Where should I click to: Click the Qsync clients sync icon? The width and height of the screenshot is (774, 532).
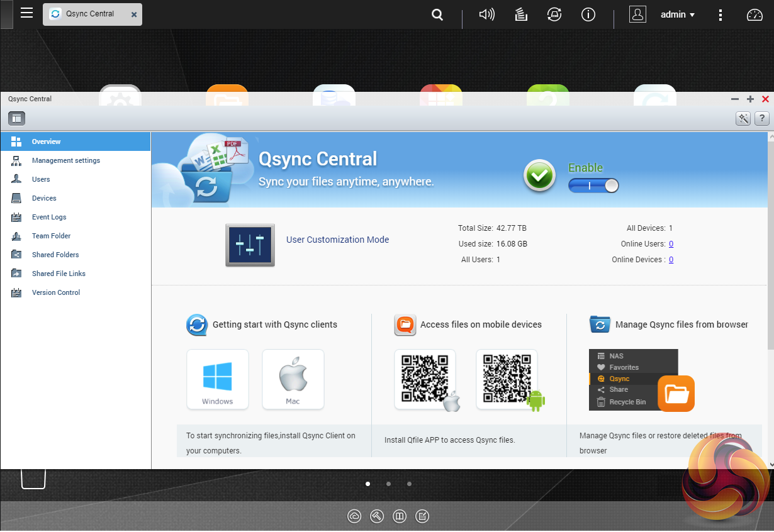tap(197, 325)
